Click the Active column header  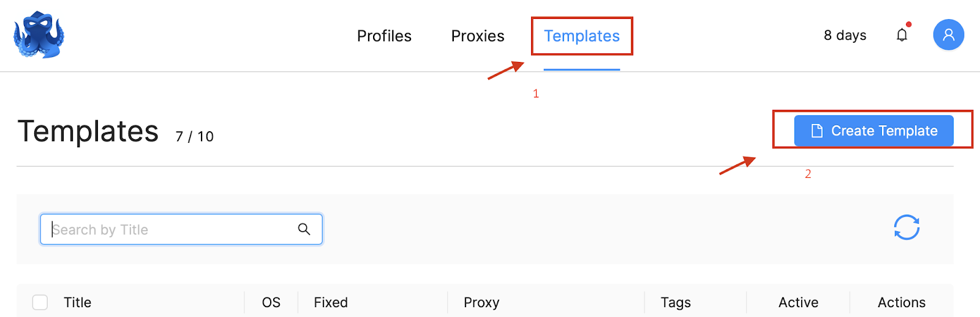point(798,302)
